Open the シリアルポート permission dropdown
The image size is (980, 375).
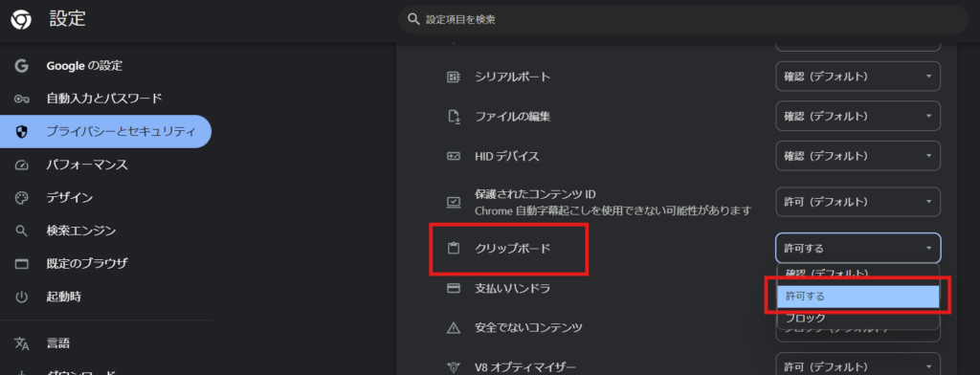[858, 77]
